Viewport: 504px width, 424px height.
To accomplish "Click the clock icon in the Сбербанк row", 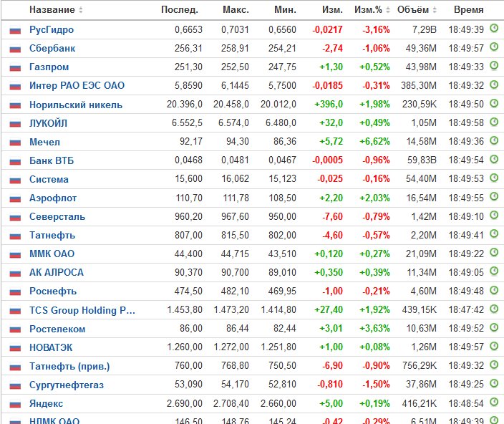I will [494, 47].
